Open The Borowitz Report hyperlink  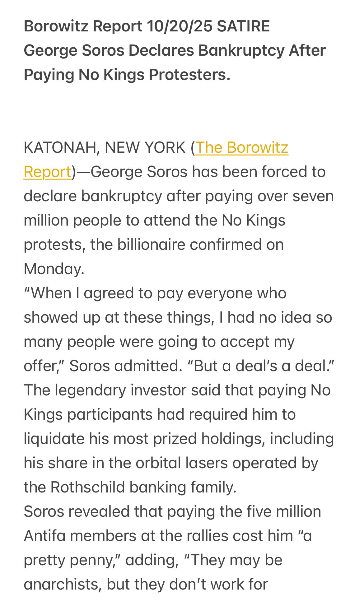tap(241, 147)
